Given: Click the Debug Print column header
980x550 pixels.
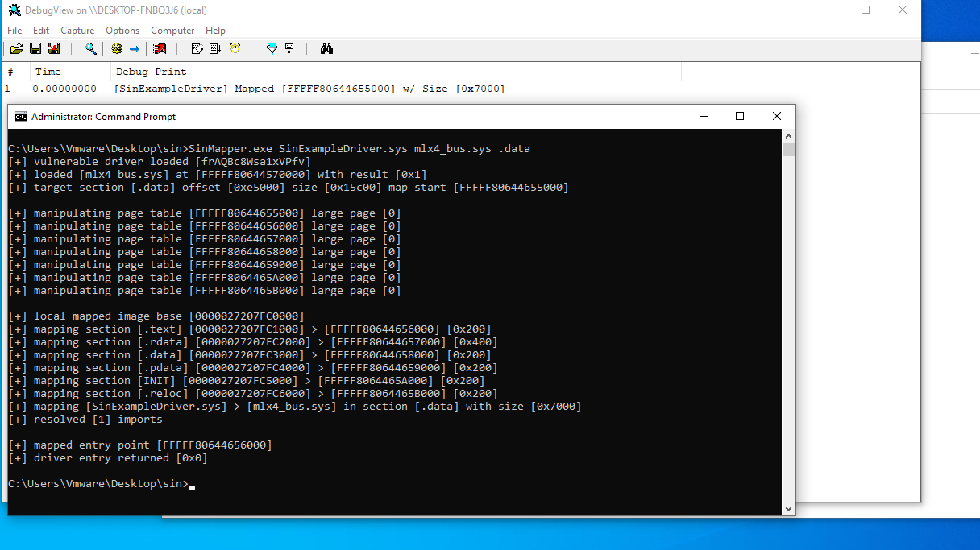Looking at the screenshot, I should click(397, 72).
